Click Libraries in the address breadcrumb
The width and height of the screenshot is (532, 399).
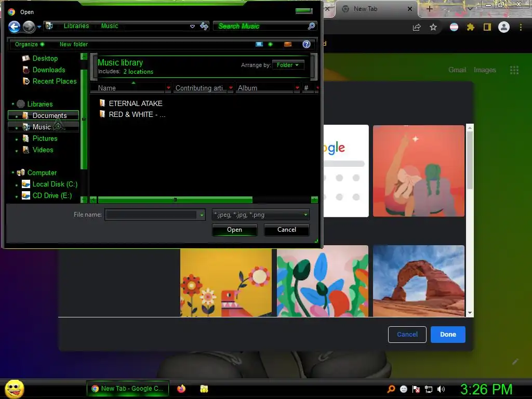(x=76, y=26)
